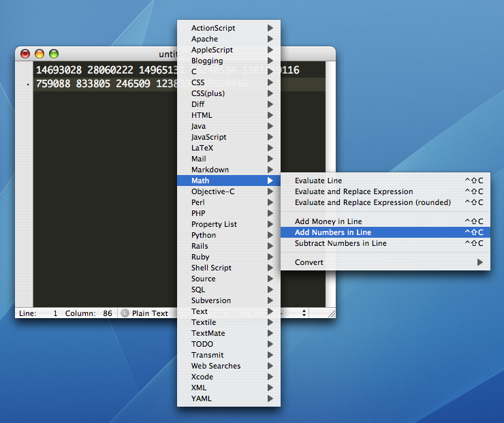This screenshot has height=423, width=504.
Task: Open the Diff bundle submenu
Action: (x=229, y=104)
